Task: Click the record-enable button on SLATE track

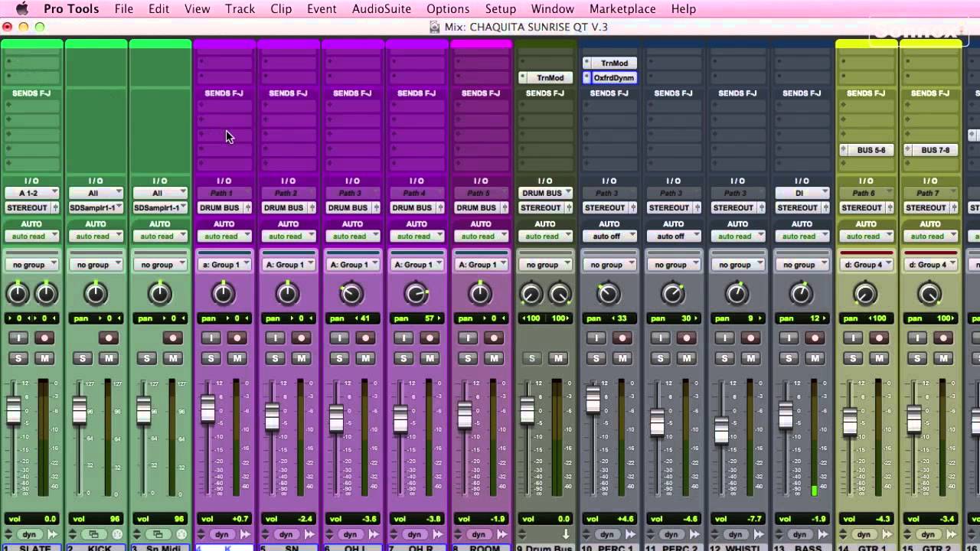Action: click(45, 337)
